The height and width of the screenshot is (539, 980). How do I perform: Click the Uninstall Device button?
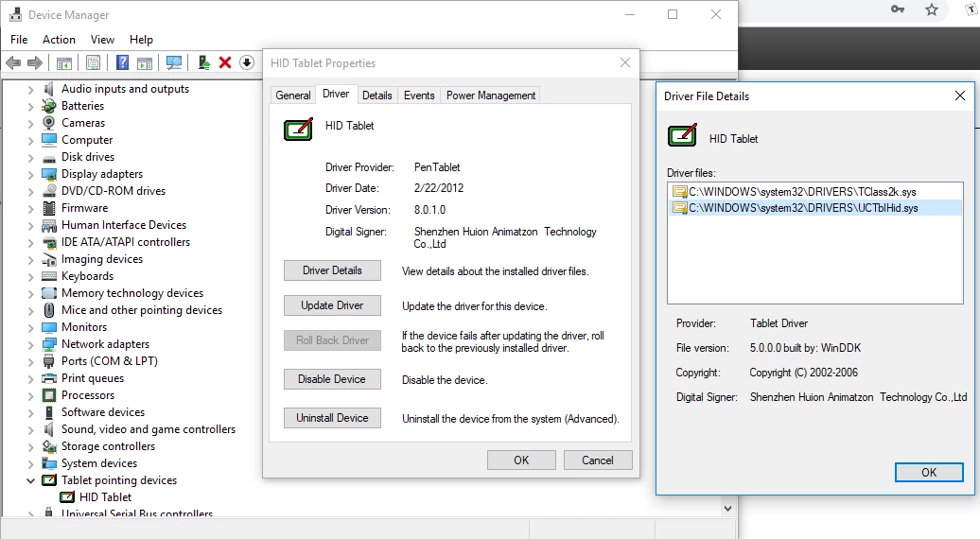[332, 418]
